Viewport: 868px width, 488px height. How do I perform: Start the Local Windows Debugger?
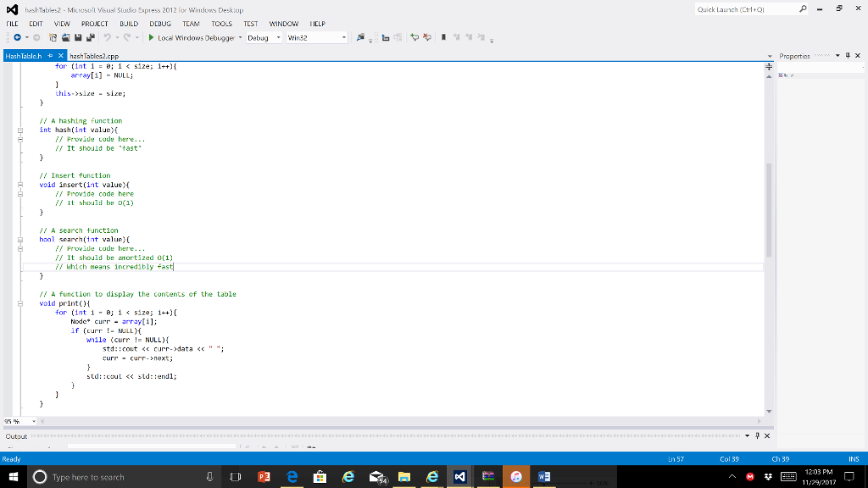(x=192, y=37)
